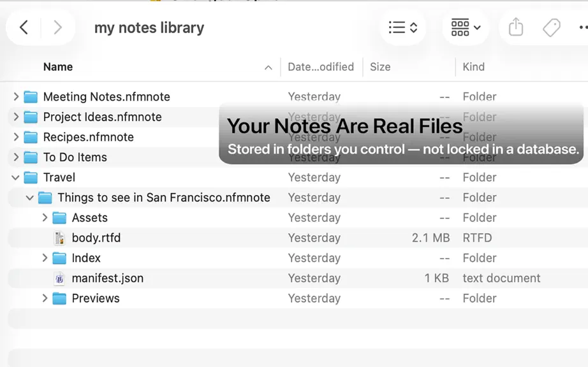Collapse the Travel folder
The height and width of the screenshot is (367, 588).
tap(15, 178)
